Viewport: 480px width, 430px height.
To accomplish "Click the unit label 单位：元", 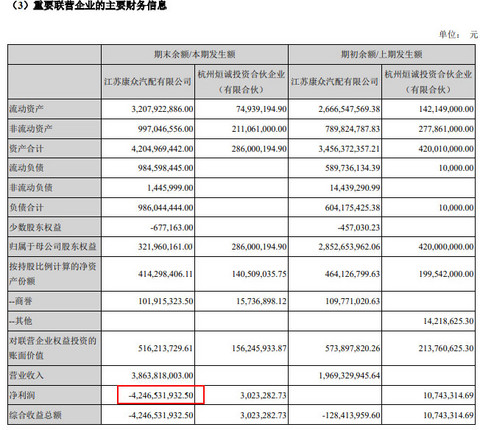I will (458, 35).
